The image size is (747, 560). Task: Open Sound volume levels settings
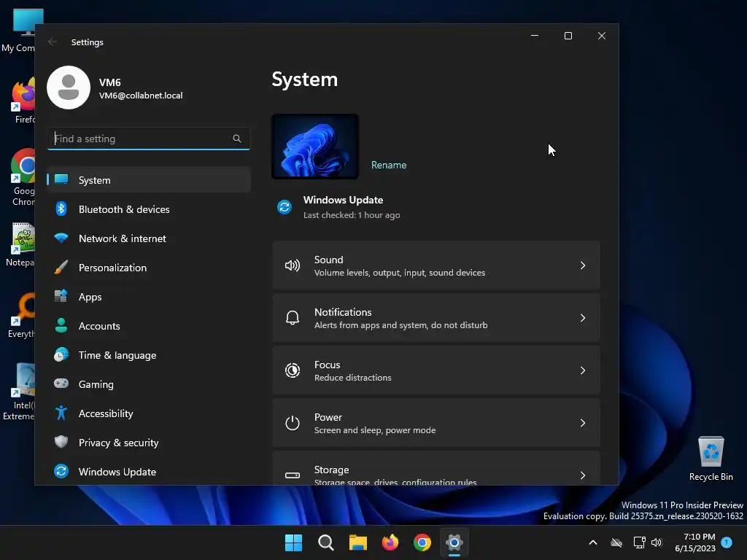436,265
